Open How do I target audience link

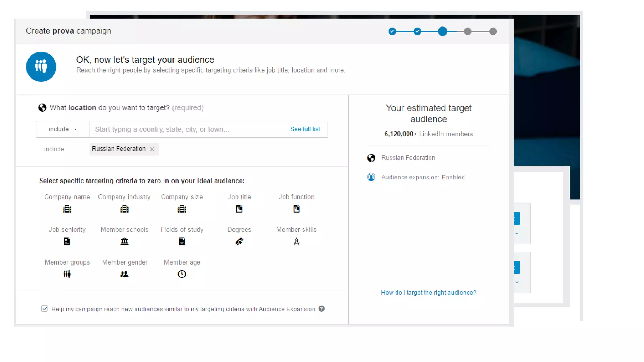pos(428,293)
